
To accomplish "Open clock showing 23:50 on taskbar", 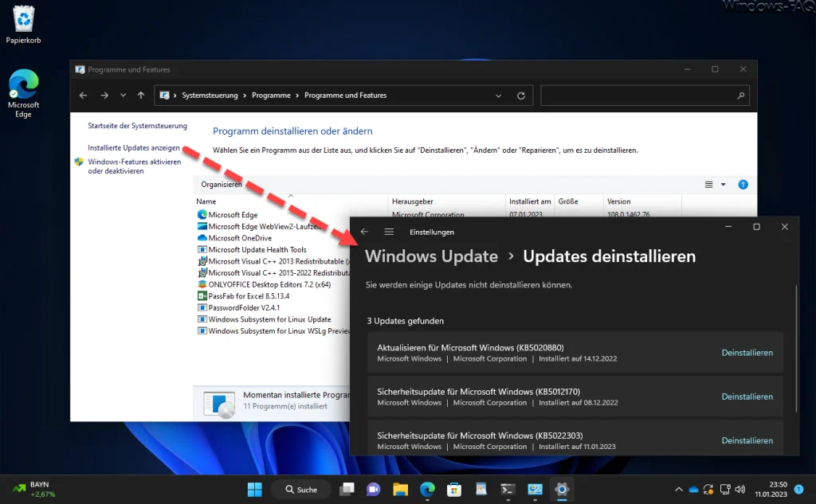I will click(771, 490).
